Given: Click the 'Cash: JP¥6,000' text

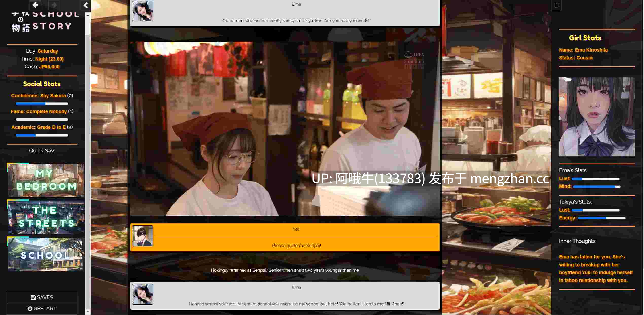Looking at the screenshot, I should pyautogui.click(x=42, y=67).
